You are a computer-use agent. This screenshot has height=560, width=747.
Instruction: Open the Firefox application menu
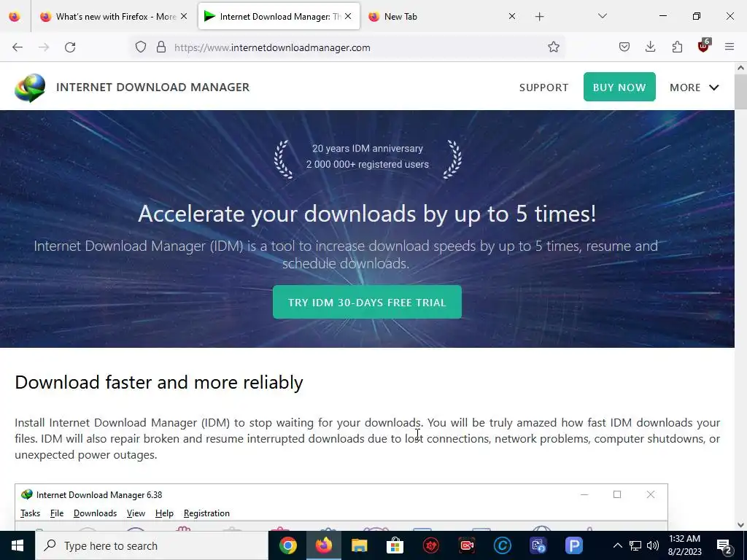(729, 47)
